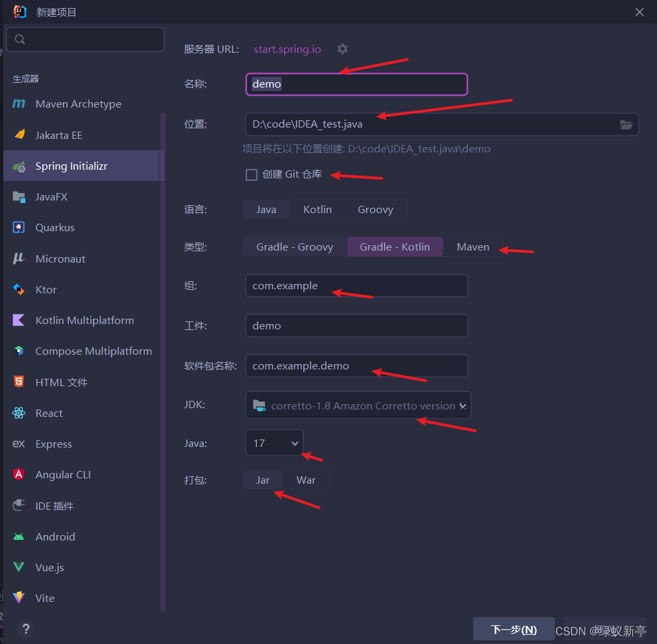Click the 软件包名称 com.example.demo field

point(357,366)
